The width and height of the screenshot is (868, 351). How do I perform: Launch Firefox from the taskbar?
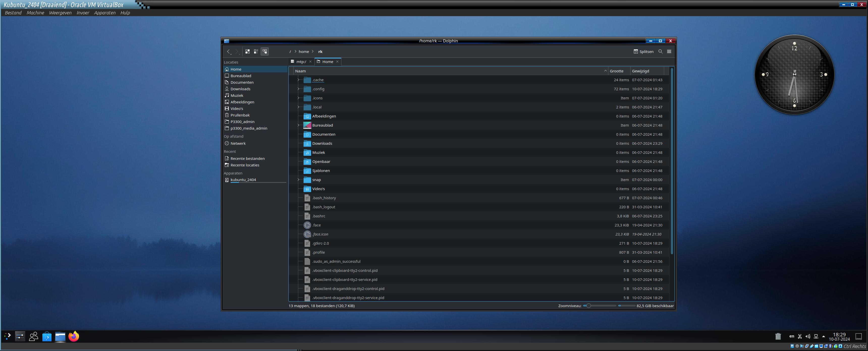click(73, 336)
